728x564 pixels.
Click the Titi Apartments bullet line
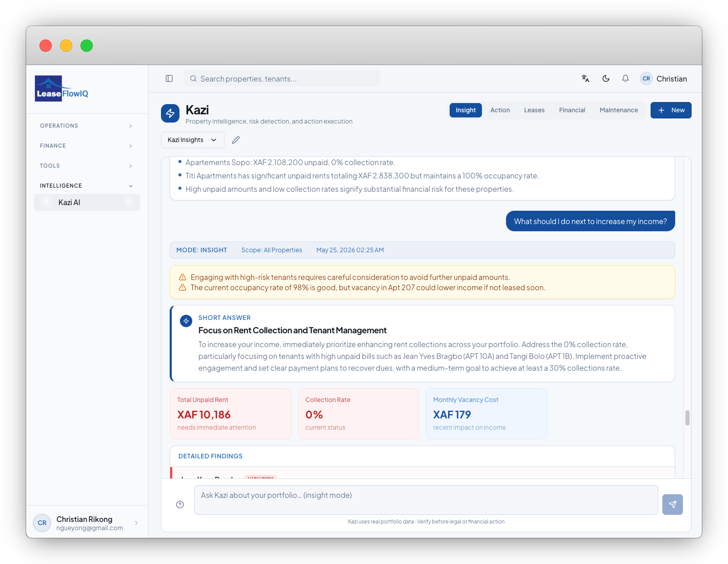pyautogui.click(x=362, y=176)
